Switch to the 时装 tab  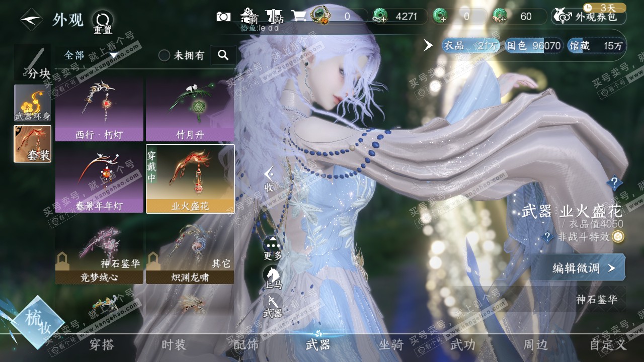click(x=174, y=344)
